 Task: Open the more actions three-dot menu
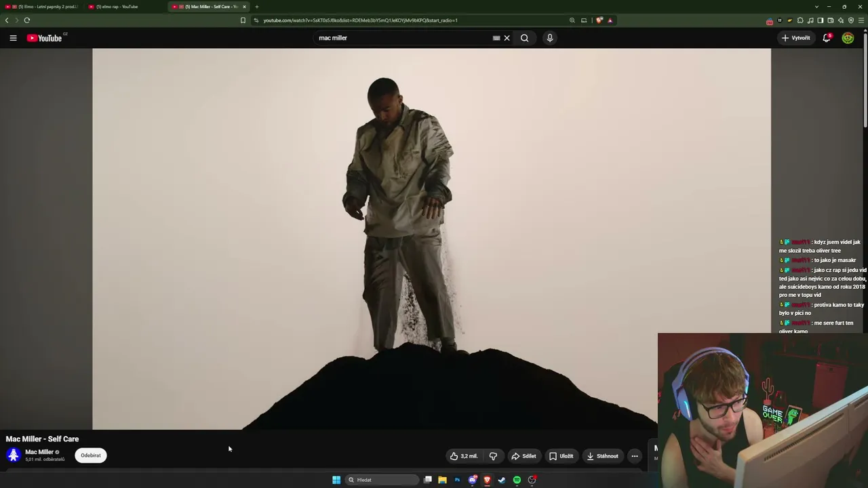coord(635,456)
